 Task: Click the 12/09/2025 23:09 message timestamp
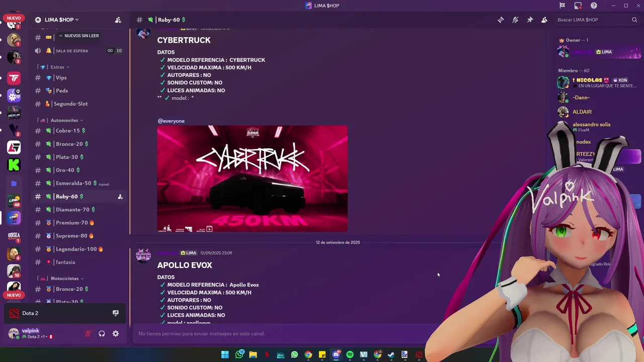click(x=216, y=253)
